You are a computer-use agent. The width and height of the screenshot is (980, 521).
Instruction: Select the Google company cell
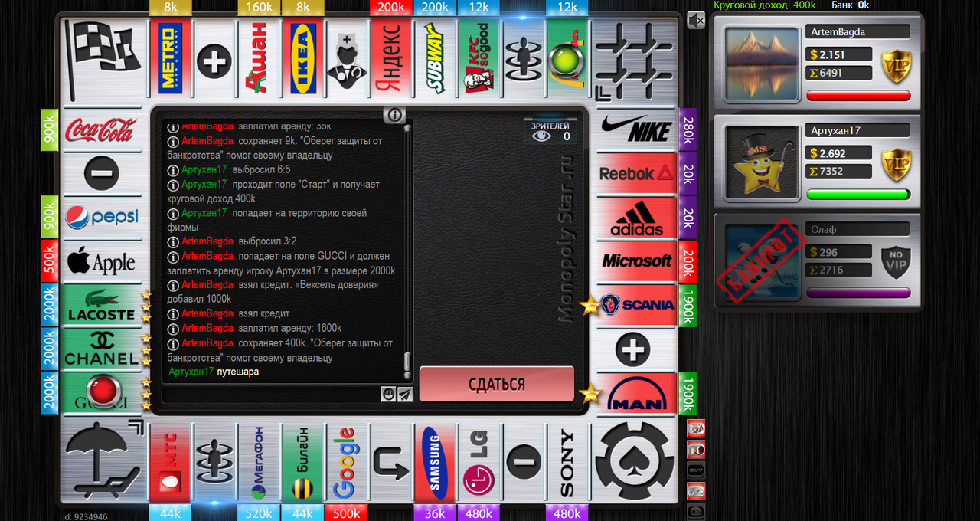(347, 462)
